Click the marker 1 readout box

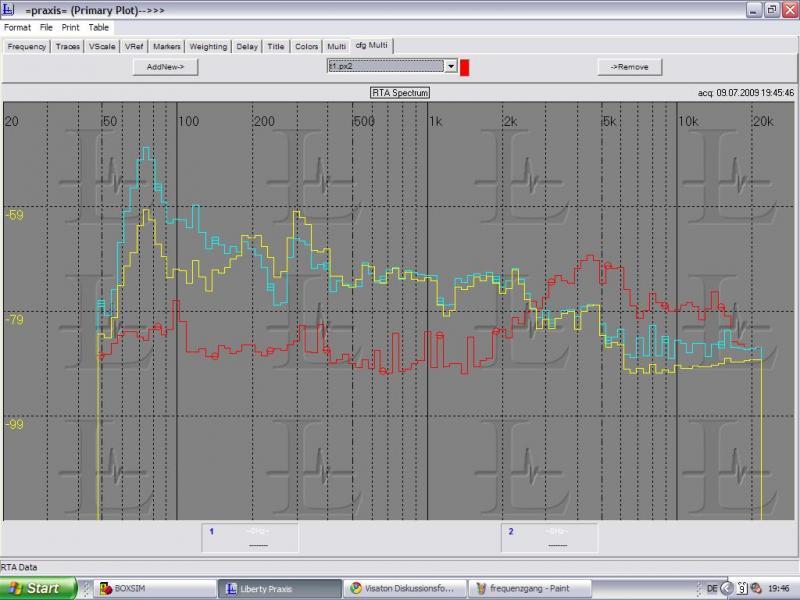coord(250,538)
